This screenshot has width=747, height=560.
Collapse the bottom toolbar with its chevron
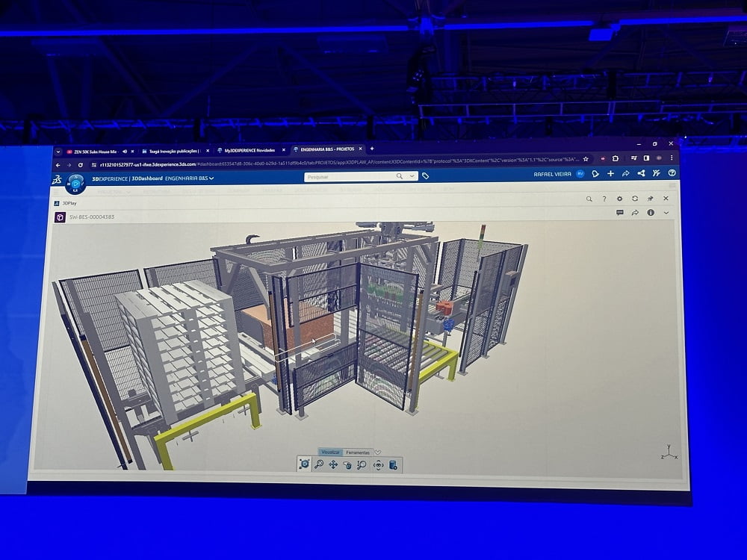[x=378, y=452]
